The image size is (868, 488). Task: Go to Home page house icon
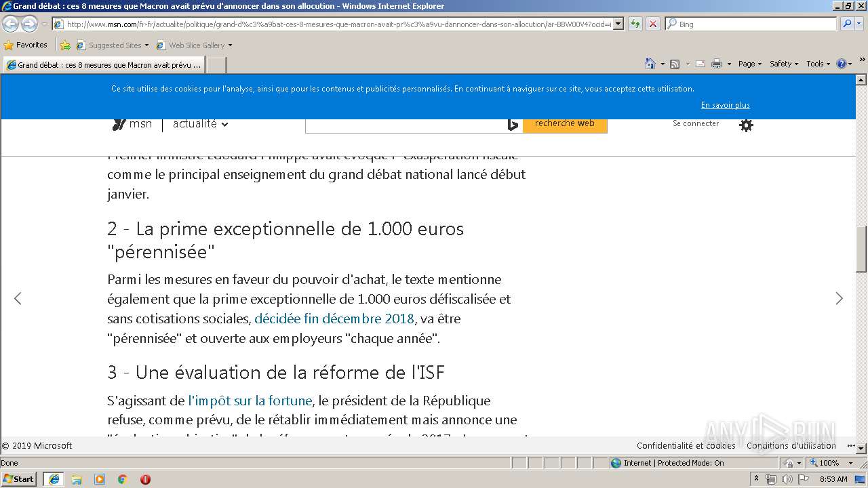(650, 64)
